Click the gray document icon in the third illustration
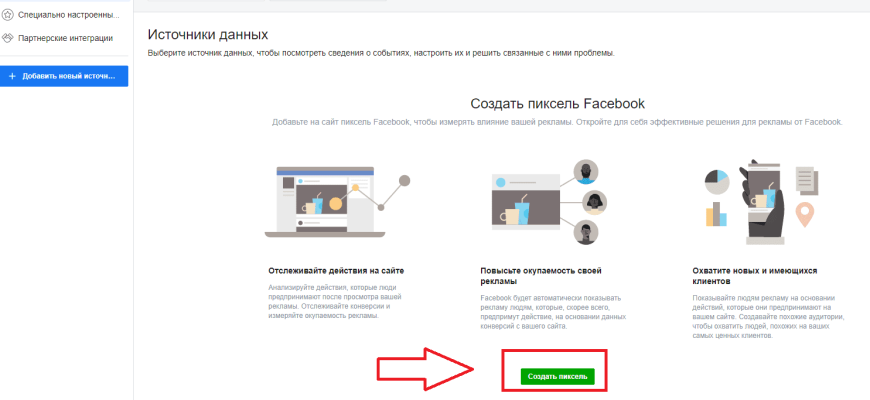This screenshot has width=870, height=400. tap(807, 179)
